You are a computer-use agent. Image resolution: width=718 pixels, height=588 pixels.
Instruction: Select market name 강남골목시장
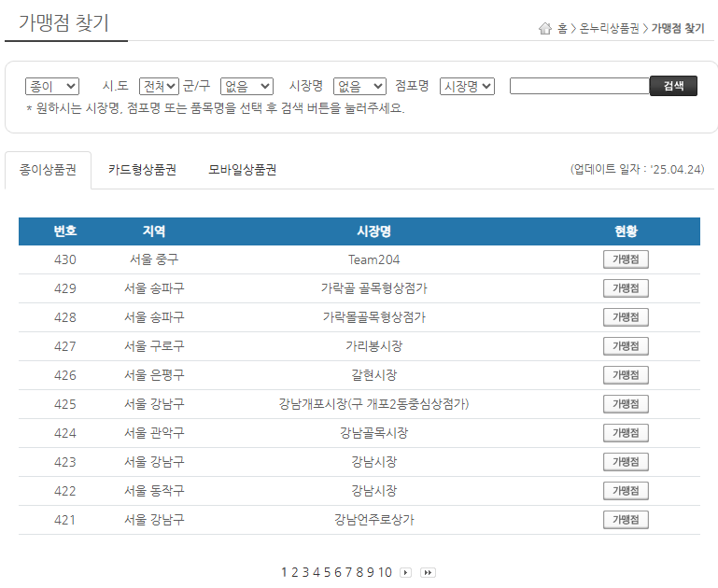(x=374, y=433)
